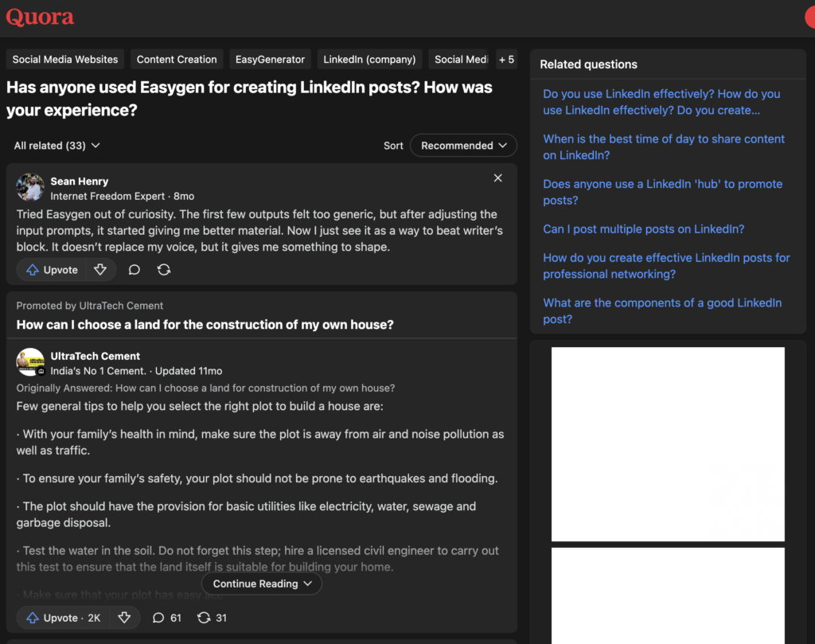
Task: Select the truncated Social Media topic tag
Action: (x=461, y=59)
